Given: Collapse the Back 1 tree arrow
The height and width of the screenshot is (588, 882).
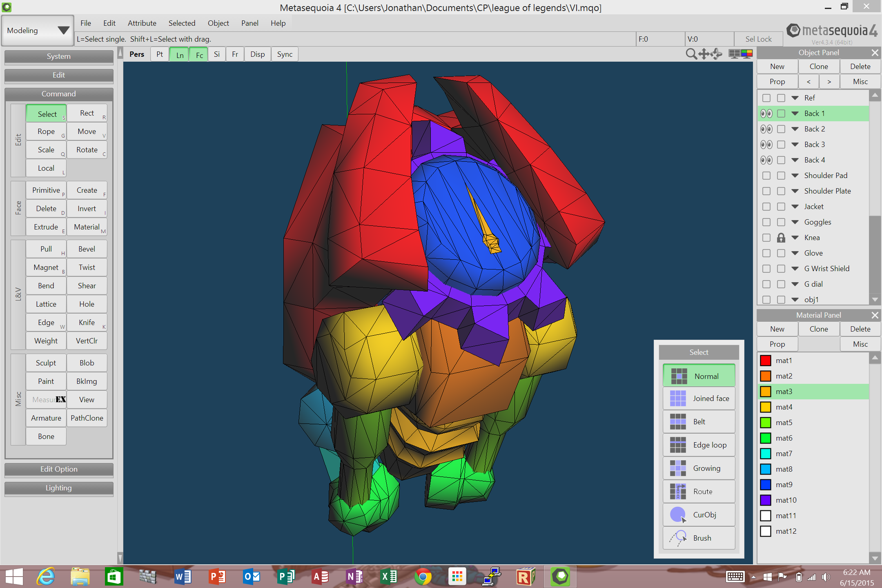Looking at the screenshot, I should pyautogui.click(x=795, y=114).
